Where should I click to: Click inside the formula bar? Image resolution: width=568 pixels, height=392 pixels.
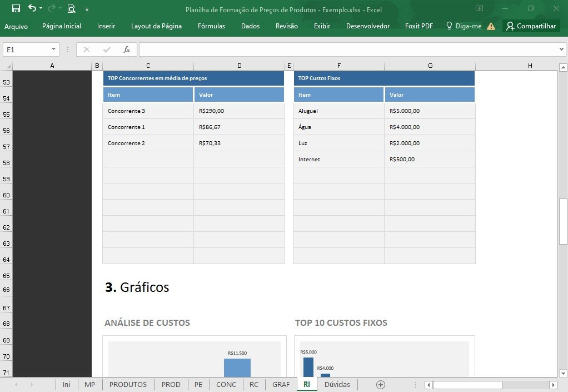pos(348,49)
